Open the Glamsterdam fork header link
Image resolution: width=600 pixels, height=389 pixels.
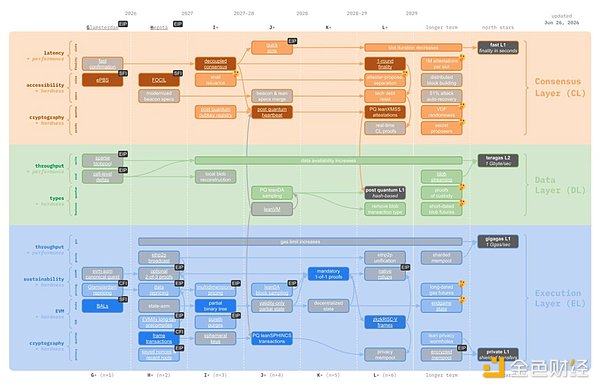click(102, 28)
